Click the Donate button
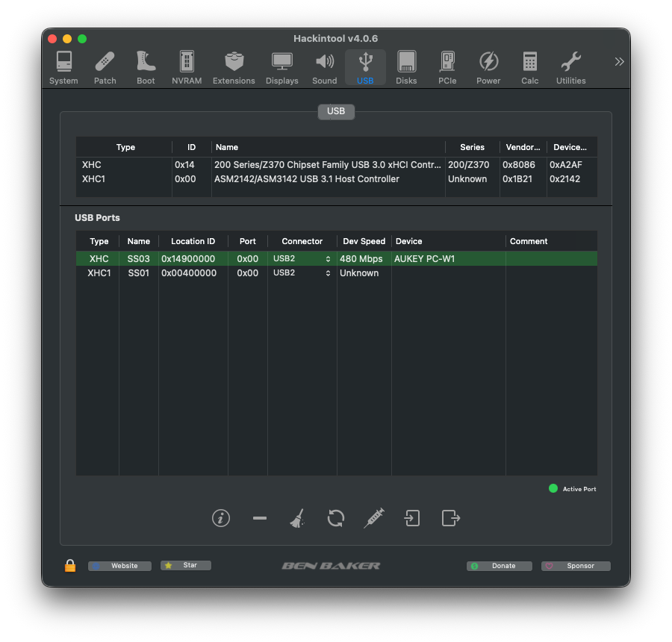Viewport: 672px width, 642px height. (500, 566)
